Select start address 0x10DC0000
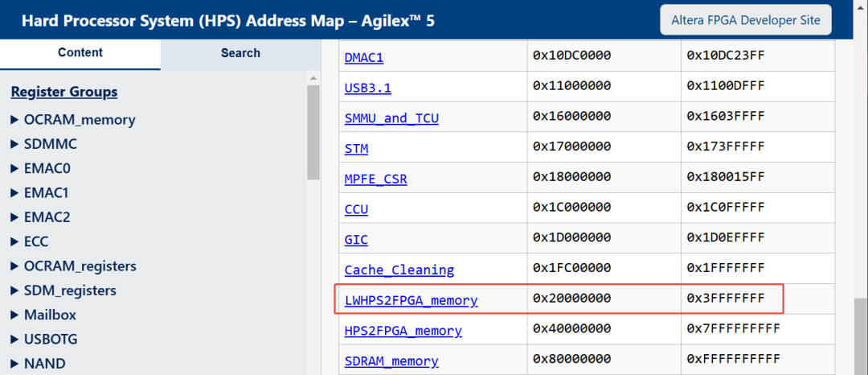 572,56
